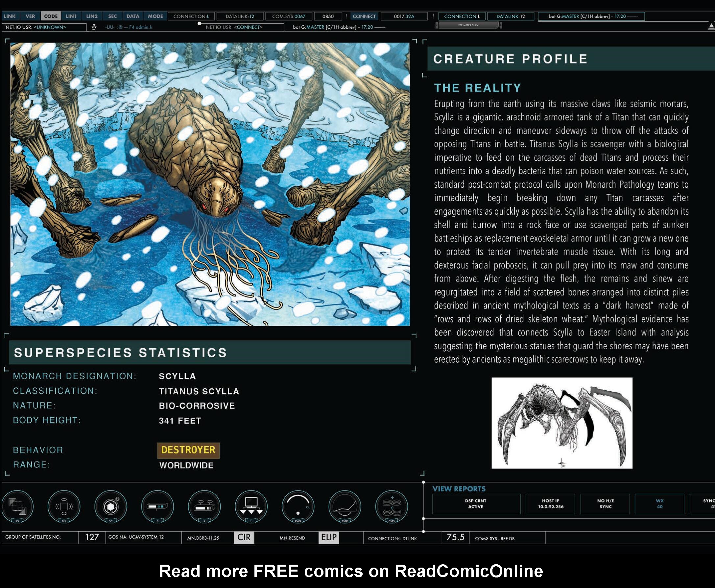Enable the ELIP display mode
The height and width of the screenshot is (588, 715).
[x=329, y=537]
